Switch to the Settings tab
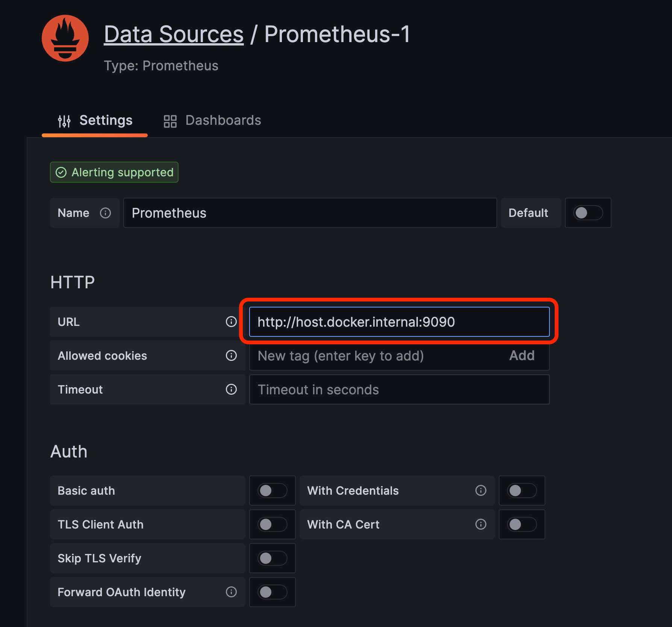Image resolution: width=672 pixels, height=627 pixels. tap(95, 121)
